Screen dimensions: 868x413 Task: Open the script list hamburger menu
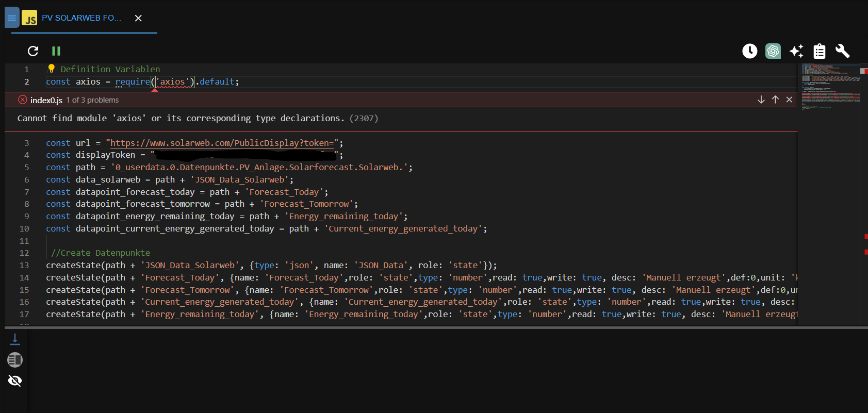(12, 18)
